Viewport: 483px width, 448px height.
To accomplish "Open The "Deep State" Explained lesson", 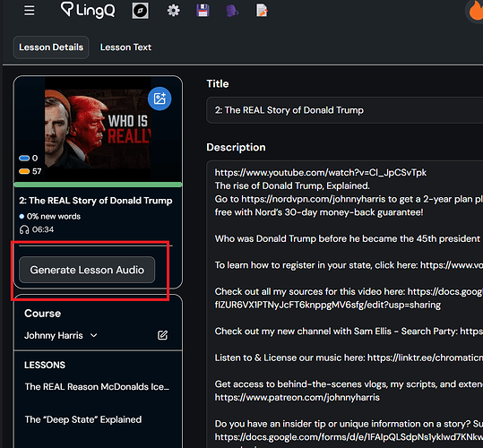I will click(x=83, y=419).
